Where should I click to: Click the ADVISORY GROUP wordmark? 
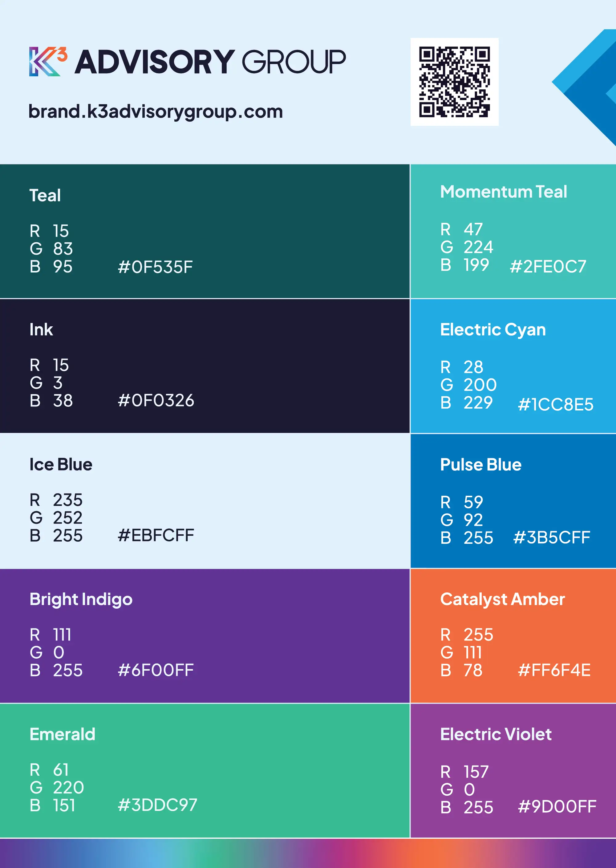tap(210, 62)
